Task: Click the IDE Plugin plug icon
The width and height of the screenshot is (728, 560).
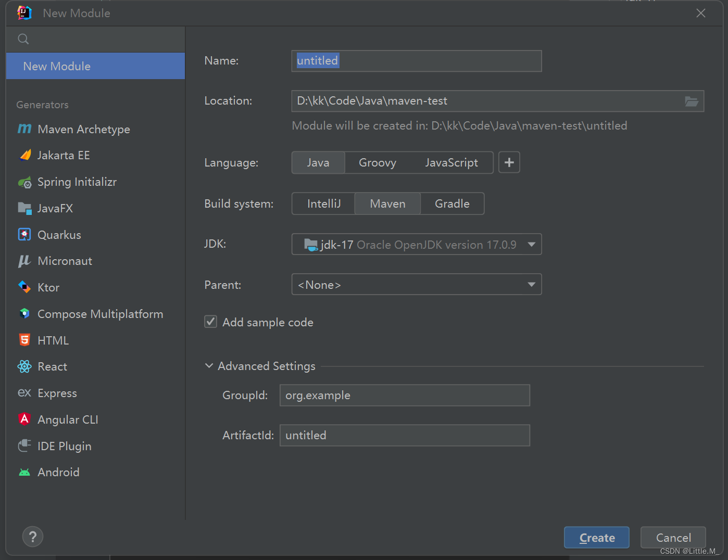Action: (x=24, y=446)
